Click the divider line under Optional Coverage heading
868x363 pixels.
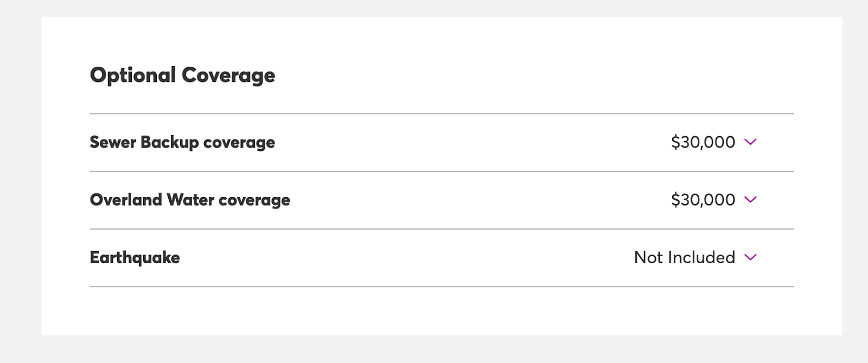click(442, 114)
